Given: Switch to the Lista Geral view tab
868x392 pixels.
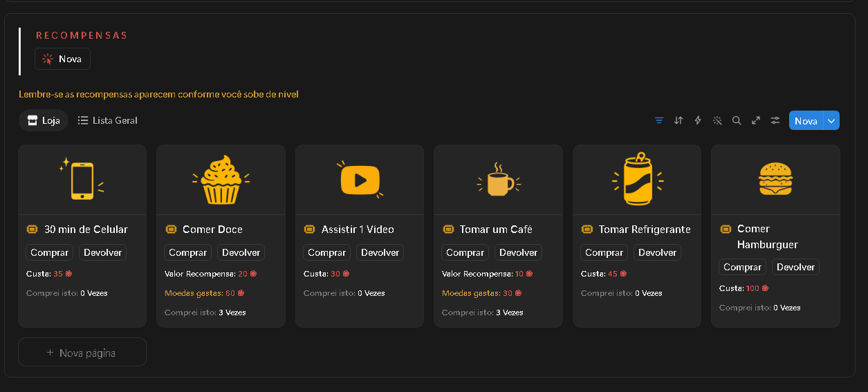Looking at the screenshot, I should point(107,120).
